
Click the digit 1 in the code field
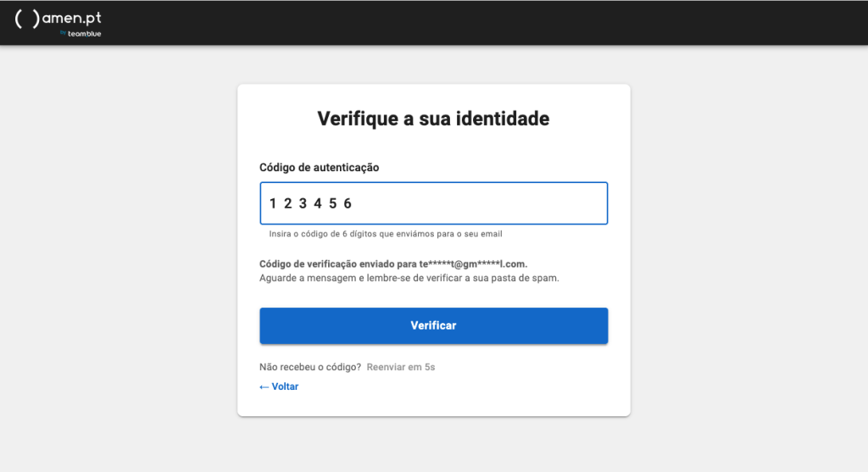coord(273,203)
